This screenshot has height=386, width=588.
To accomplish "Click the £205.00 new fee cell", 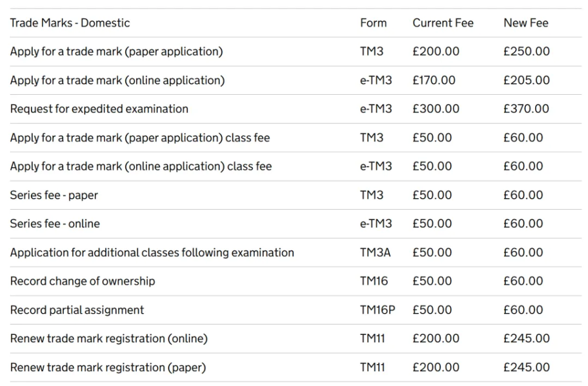I will [526, 80].
